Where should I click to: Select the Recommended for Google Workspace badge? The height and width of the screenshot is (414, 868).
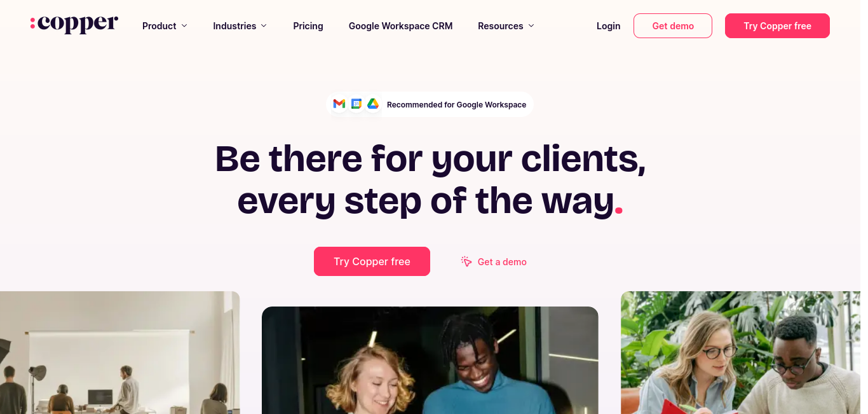click(430, 104)
